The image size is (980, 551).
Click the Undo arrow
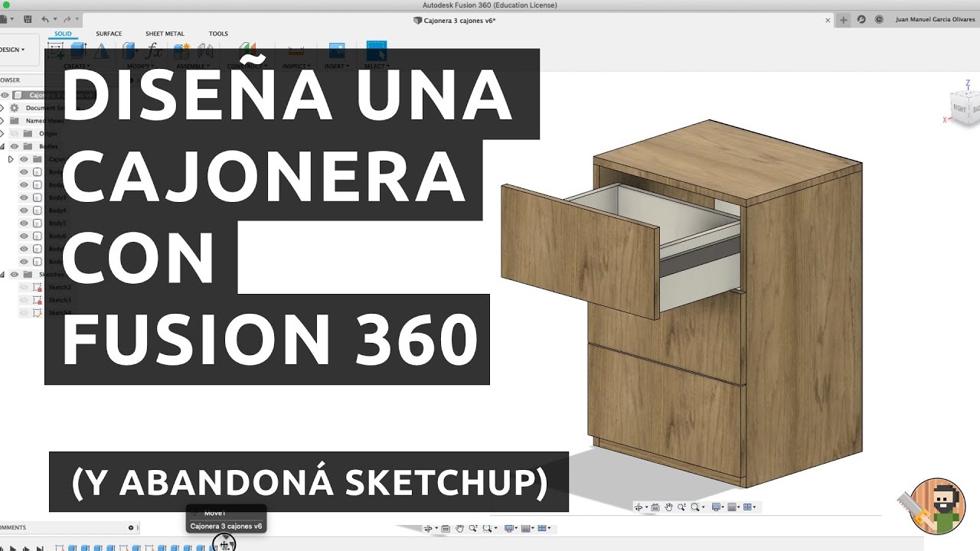click(44, 19)
